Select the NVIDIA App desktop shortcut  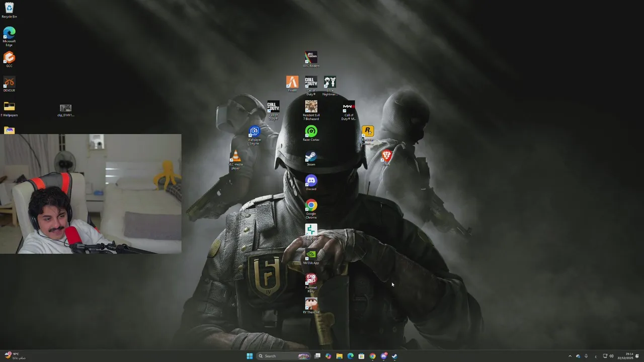tap(311, 256)
